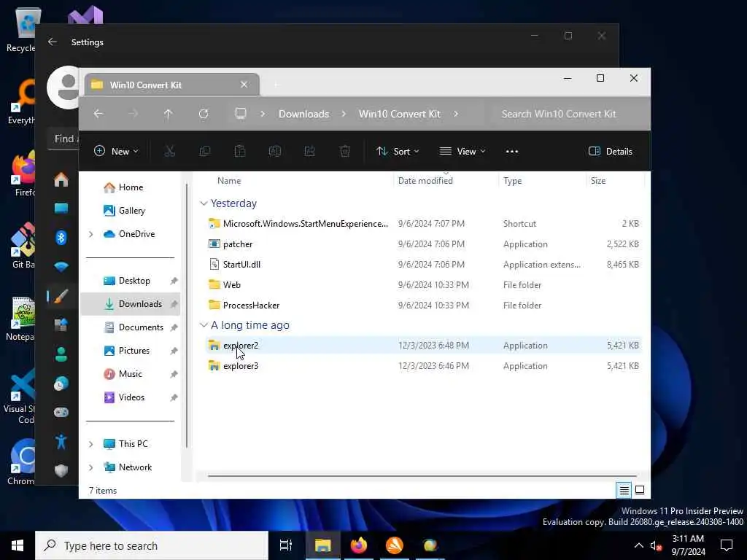This screenshot has height=560, width=747.
Task: Go up one folder level arrow
Action: [169, 114]
